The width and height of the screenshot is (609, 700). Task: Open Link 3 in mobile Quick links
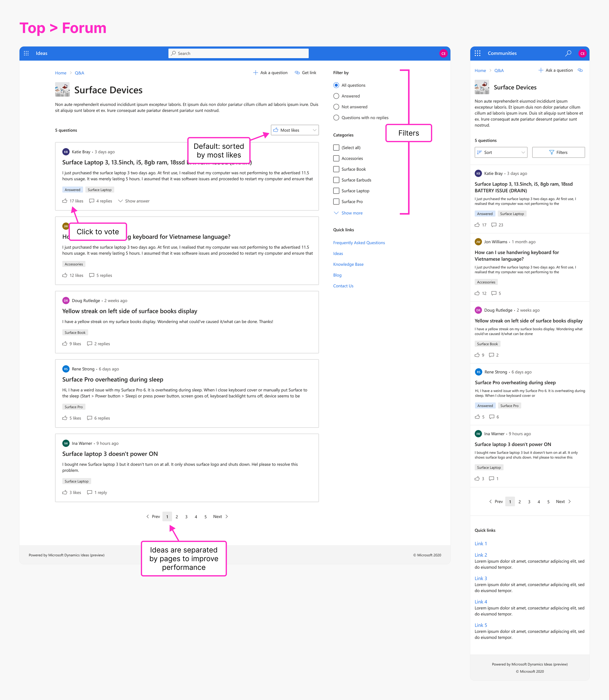(481, 578)
